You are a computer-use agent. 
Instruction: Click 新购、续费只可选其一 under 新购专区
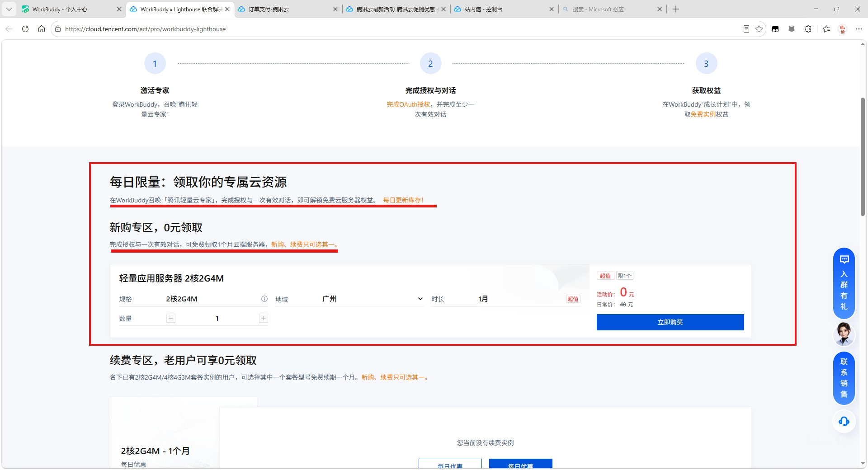tap(305, 244)
